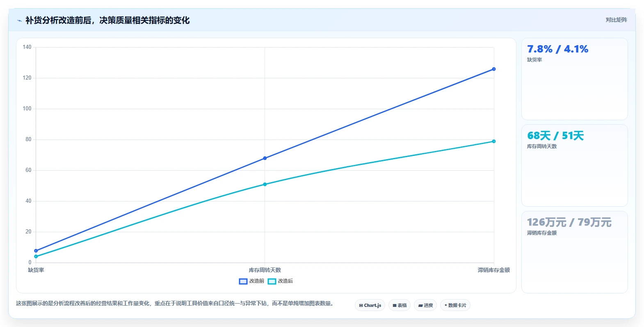Click 改造后 data point at 库存周转天数
This screenshot has width=644, height=327.
(x=265, y=184)
